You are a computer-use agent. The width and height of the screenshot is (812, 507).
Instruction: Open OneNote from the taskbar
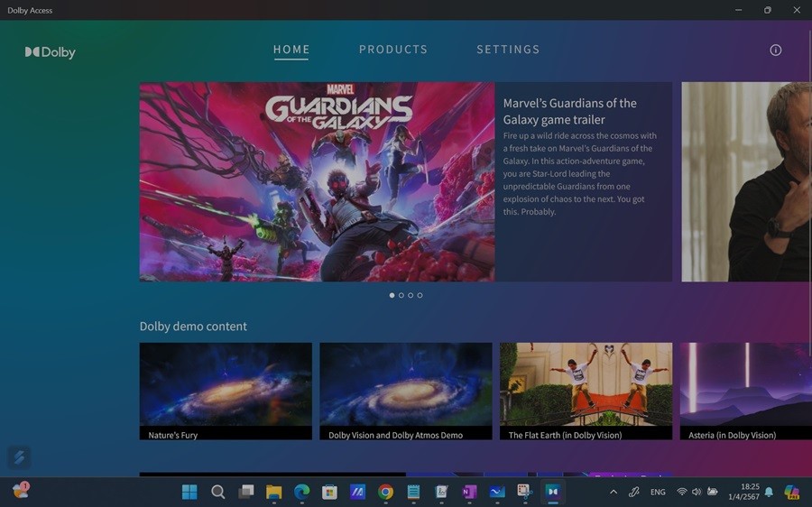point(469,492)
